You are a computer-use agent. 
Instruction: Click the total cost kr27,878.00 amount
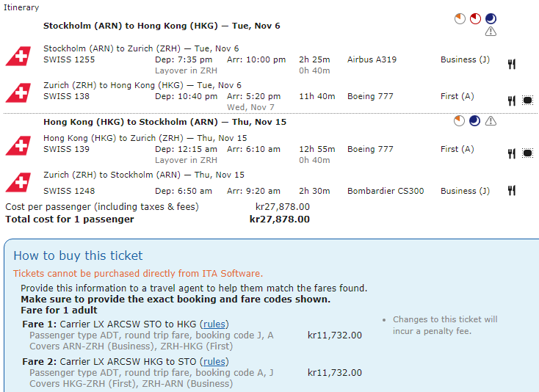pos(280,219)
